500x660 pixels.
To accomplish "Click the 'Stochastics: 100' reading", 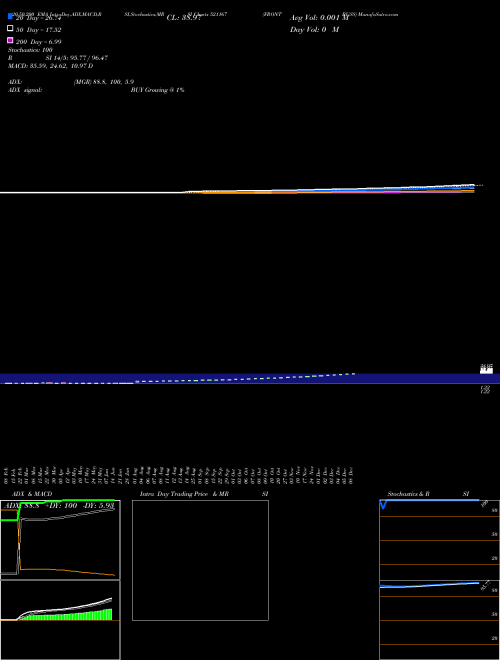I will point(30,50).
